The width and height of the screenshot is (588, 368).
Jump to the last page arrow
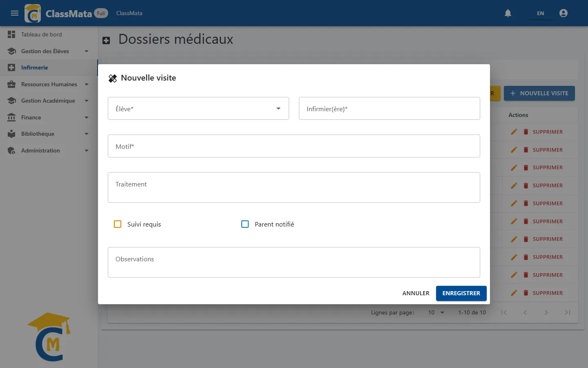568,312
